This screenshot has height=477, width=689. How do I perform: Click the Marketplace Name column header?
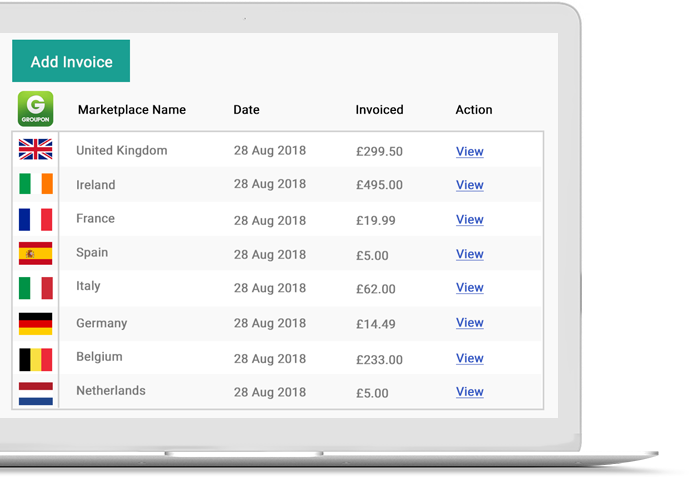[x=132, y=110]
